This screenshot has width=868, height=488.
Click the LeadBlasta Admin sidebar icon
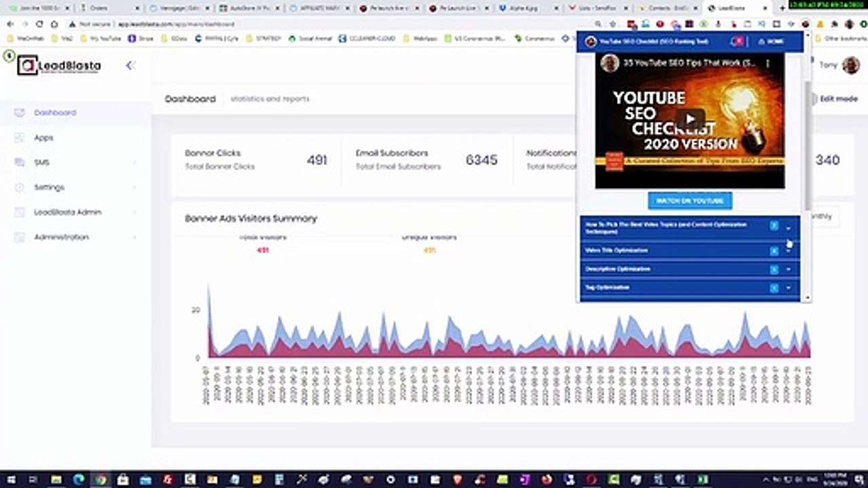point(19,212)
